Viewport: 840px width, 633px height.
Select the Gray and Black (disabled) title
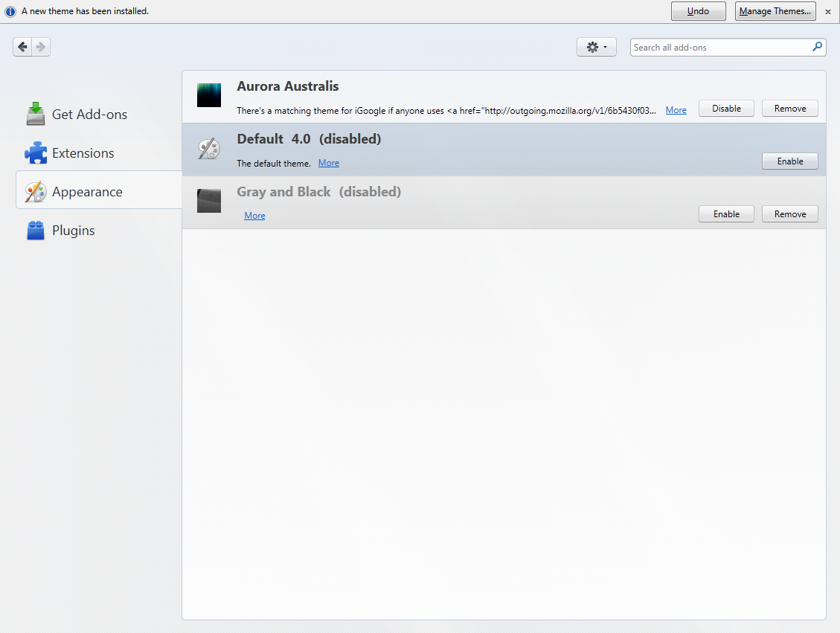[318, 192]
